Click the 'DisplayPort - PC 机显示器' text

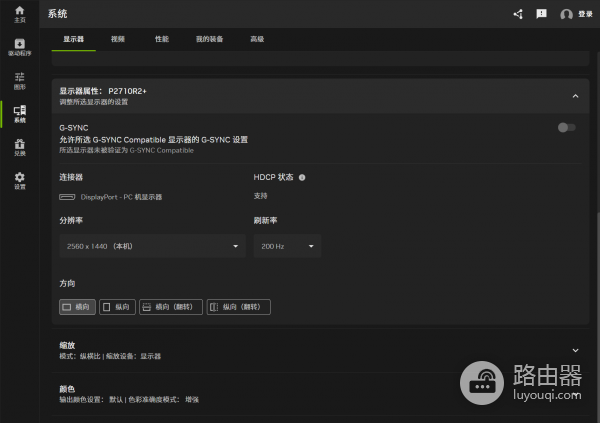pos(121,197)
